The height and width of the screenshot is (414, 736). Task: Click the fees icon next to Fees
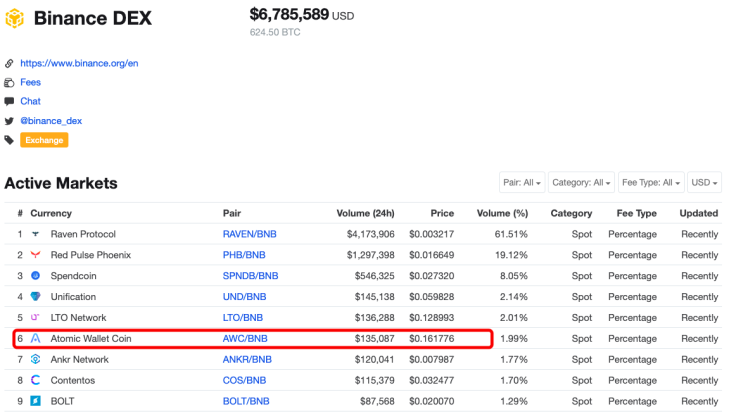pyautogui.click(x=9, y=83)
